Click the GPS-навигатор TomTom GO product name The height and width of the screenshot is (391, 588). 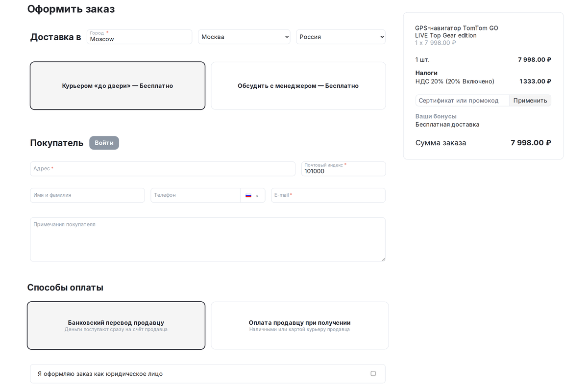click(457, 32)
